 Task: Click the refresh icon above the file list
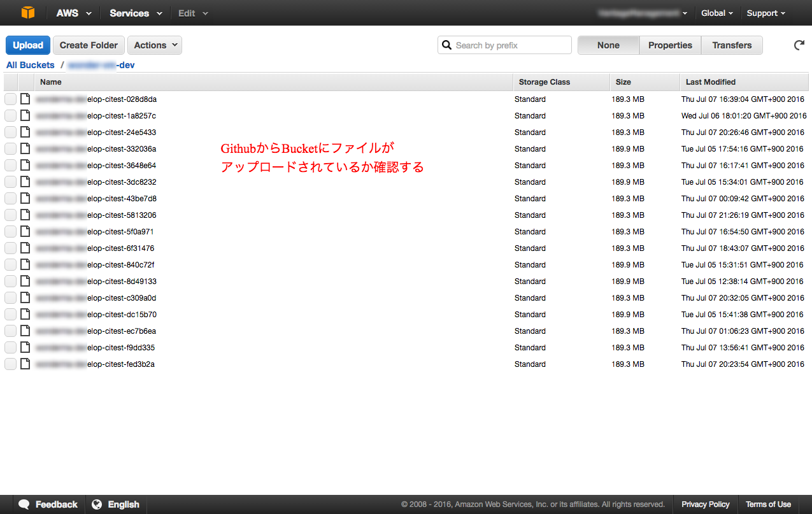click(x=799, y=45)
